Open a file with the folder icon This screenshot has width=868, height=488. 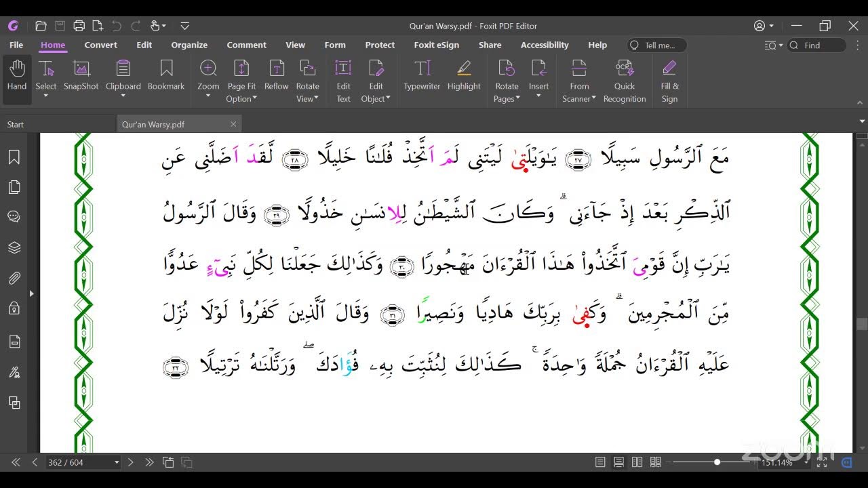pos(41,26)
